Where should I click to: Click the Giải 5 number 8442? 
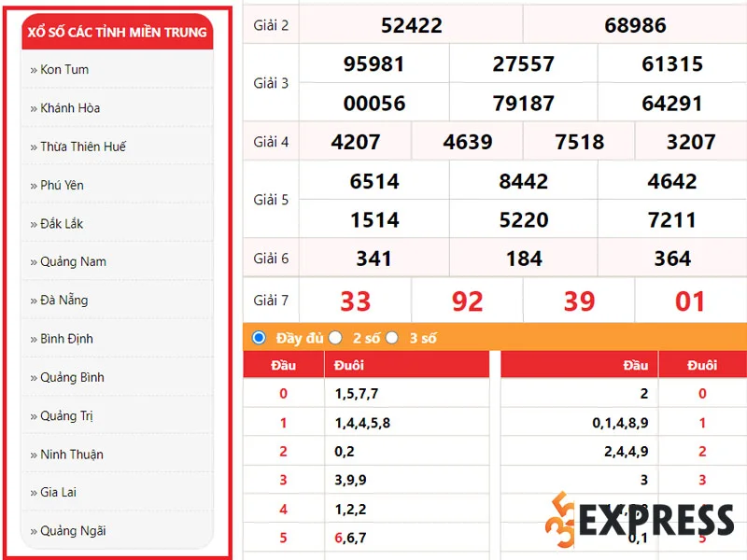pos(524,181)
